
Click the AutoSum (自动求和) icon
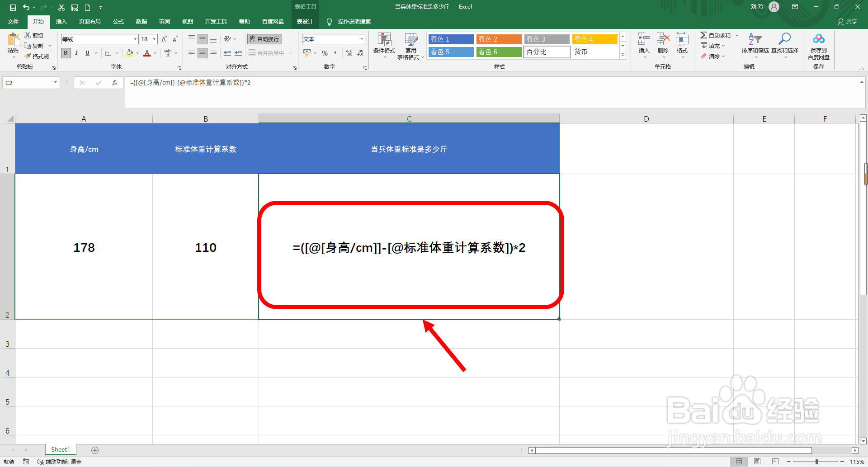pyautogui.click(x=703, y=35)
